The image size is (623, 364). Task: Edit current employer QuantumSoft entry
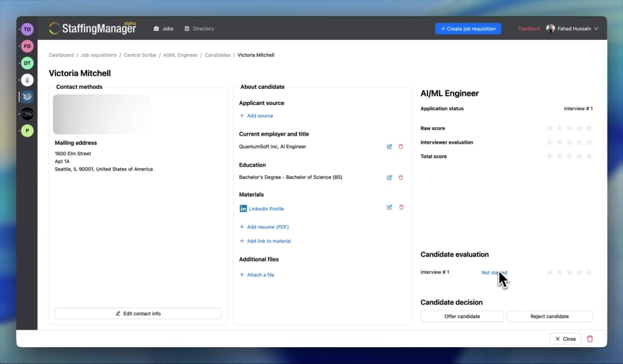click(389, 146)
